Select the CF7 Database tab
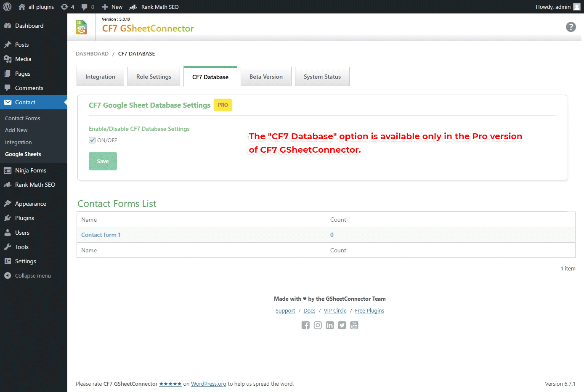584x392 pixels. (210, 77)
